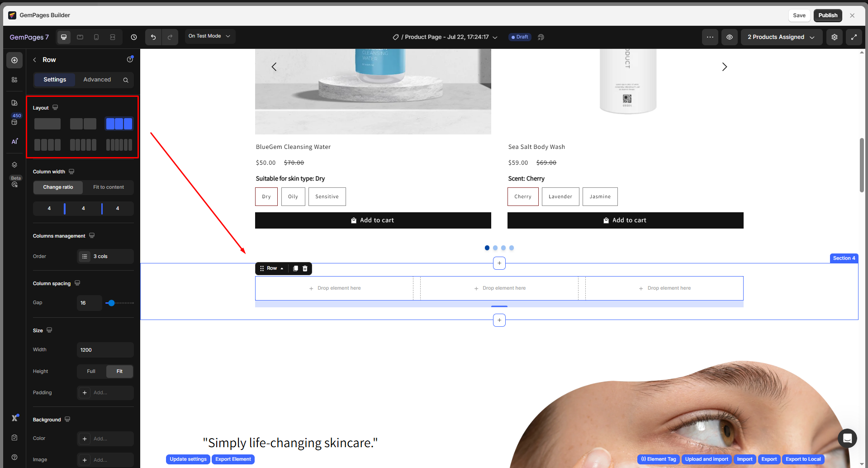Open the add element plus icon in sidebar
868x468 pixels.
pos(14,60)
